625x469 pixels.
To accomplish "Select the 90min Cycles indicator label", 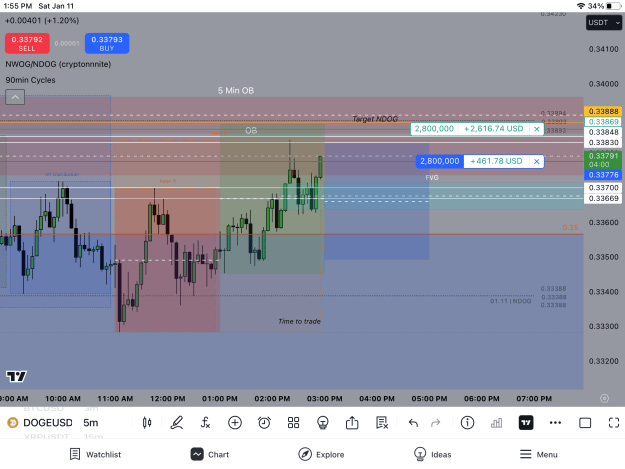I will tap(30, 80).
